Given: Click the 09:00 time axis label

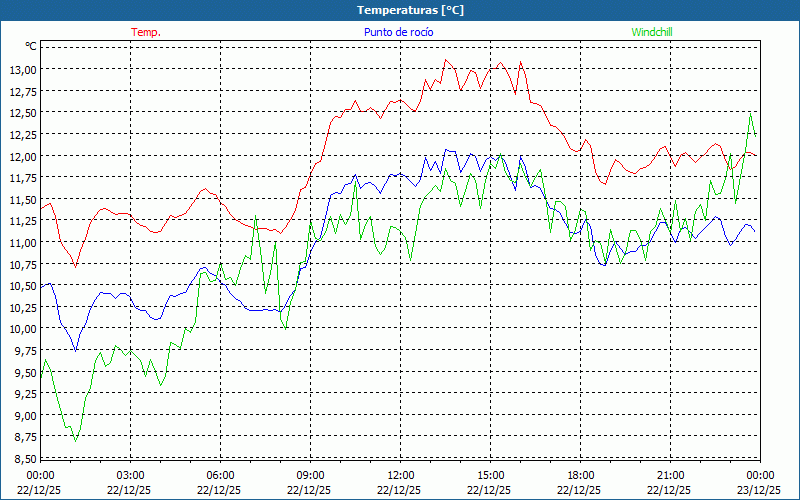Looking at the screenshot, I should 310,476.
